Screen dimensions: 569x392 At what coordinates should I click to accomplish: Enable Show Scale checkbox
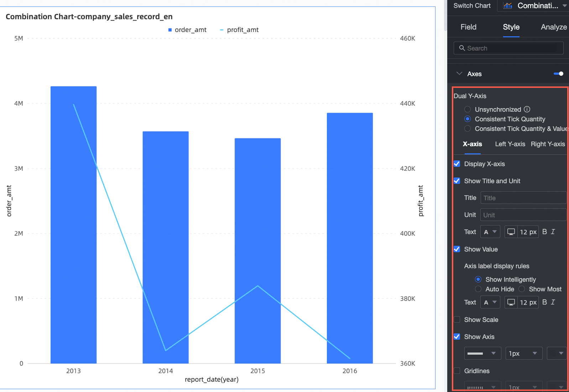point(457,319)
